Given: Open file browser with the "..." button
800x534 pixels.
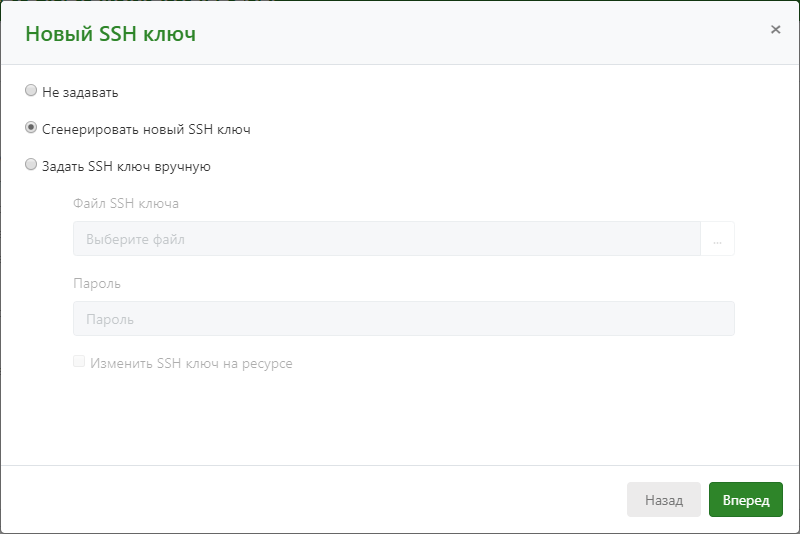Looking at the screenshot, I should [x=717, y=239].
